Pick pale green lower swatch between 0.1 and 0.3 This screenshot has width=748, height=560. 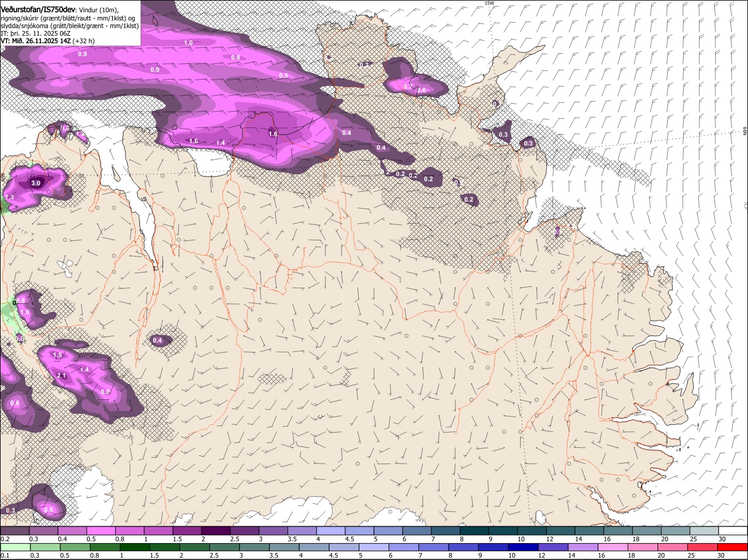click(x=15, y=547)
